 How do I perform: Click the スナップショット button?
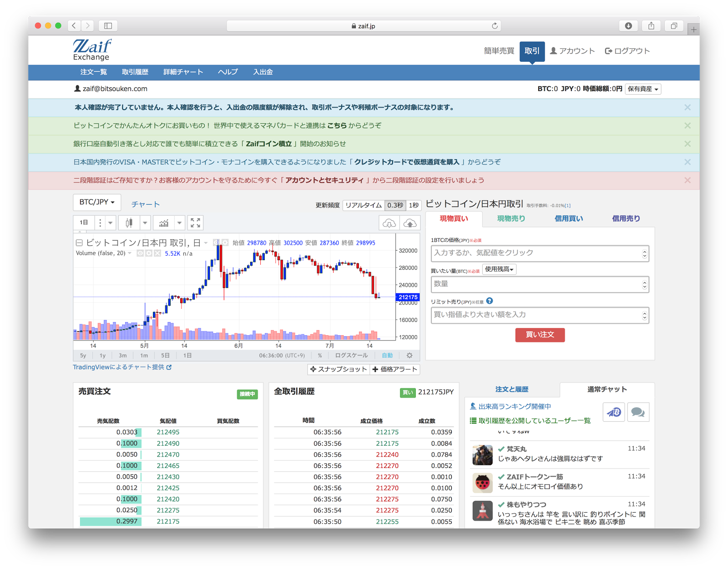click(339, 369)
